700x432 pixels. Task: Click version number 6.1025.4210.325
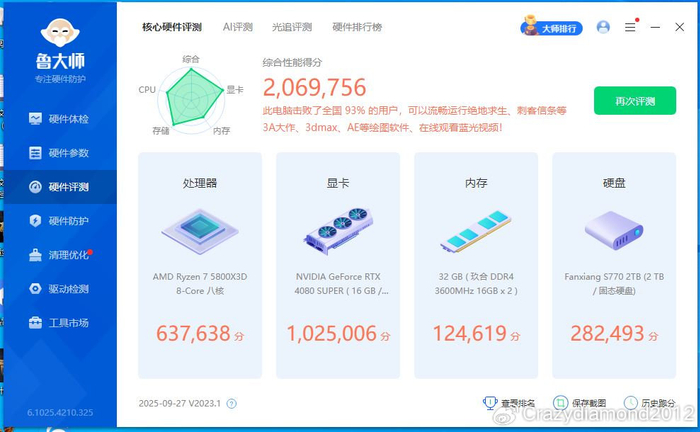tap(60, 412)
